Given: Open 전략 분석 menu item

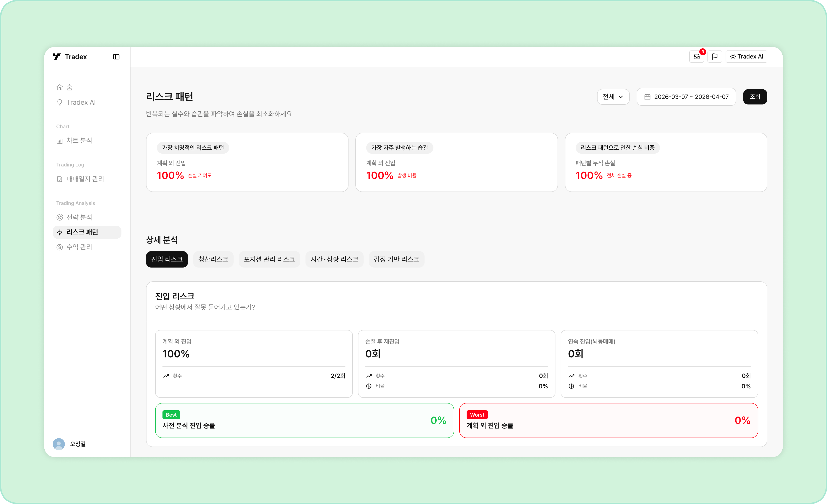Looking at the screenshot, I should point(87,217).
